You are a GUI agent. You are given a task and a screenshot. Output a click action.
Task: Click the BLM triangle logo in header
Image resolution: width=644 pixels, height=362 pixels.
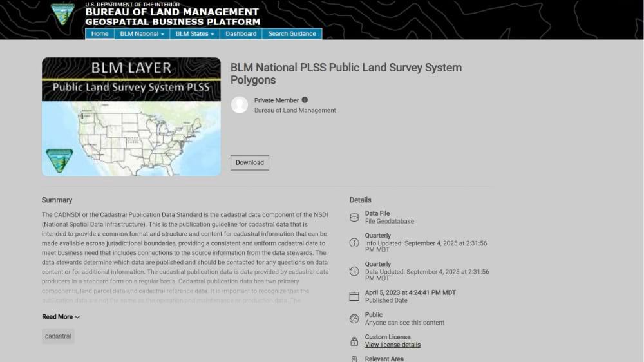(x=62, y=14)
